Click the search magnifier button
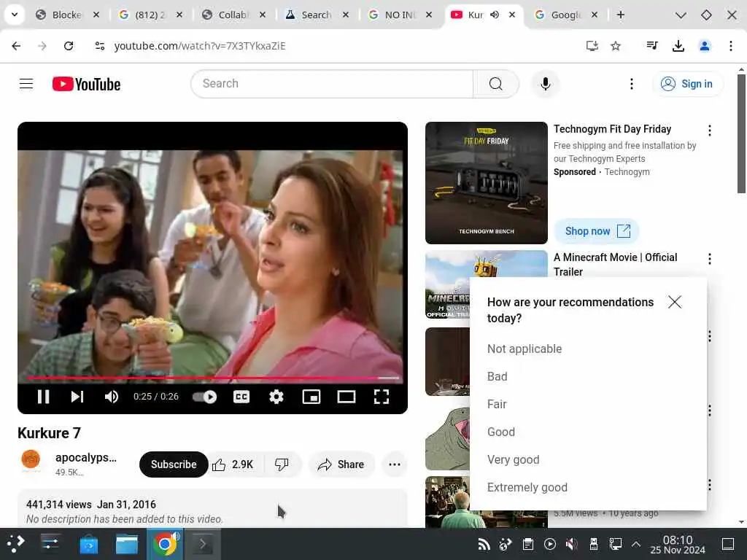The image size is (747, 560). (496, 84)
